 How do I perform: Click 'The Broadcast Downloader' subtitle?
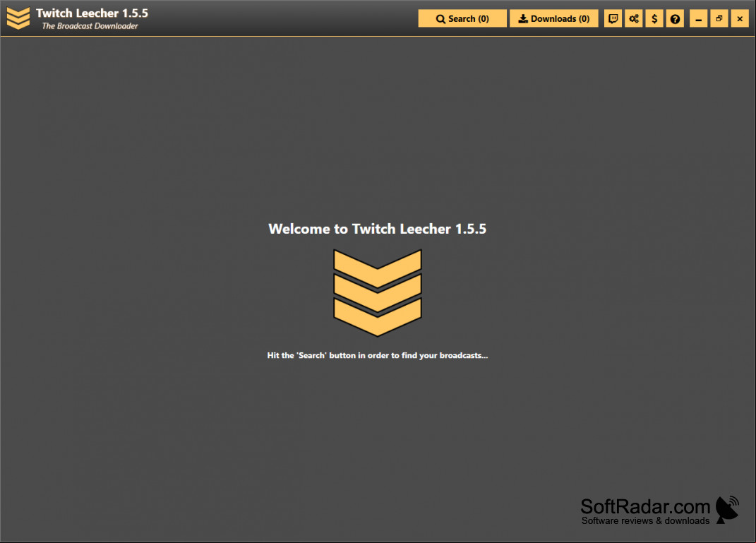click(x=90, y=26)
